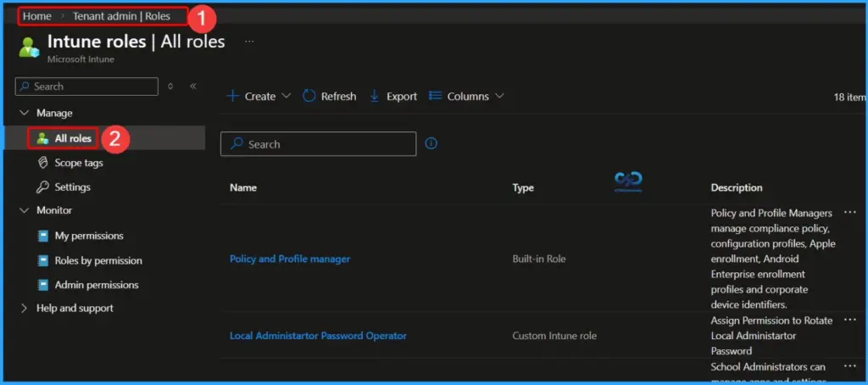Click the Microsoft Intune subtitle text
868x385 pixels.
[x=81, y=59]
